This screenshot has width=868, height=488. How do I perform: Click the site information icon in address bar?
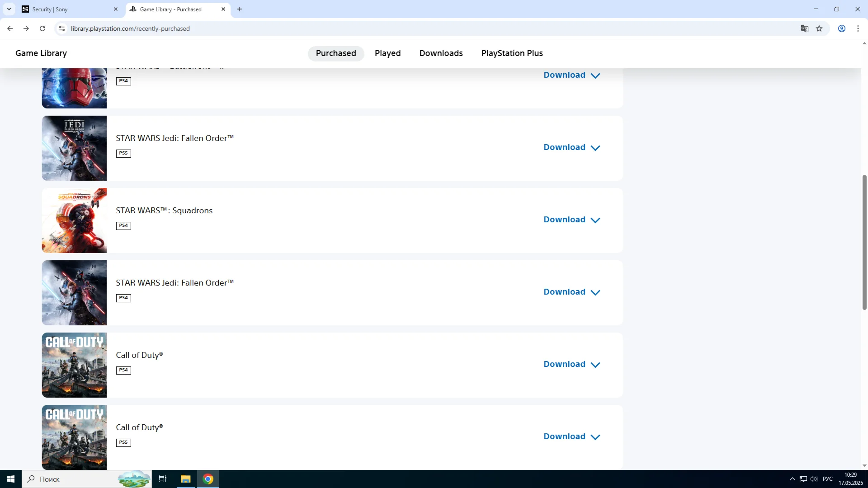point(62,28)
